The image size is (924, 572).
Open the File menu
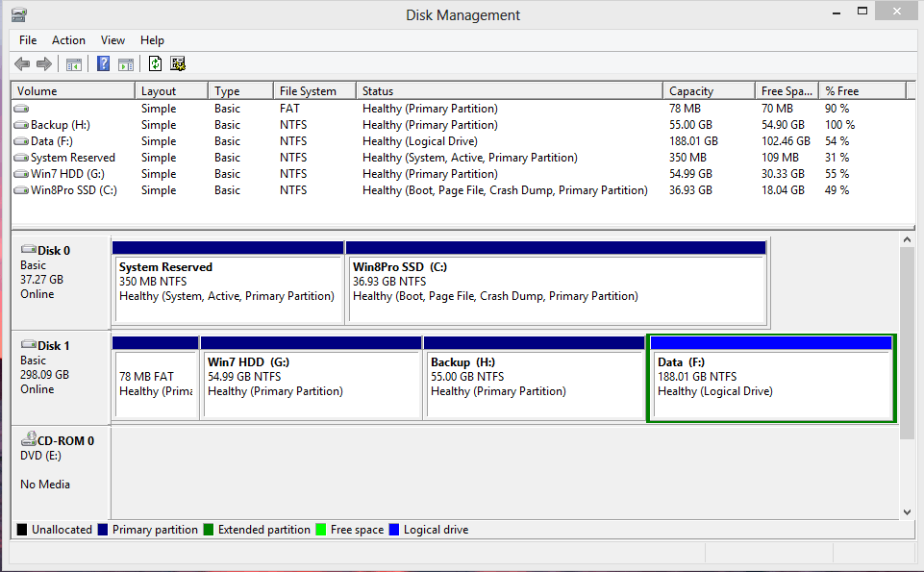pyautogui.click(x=27, y=40)
